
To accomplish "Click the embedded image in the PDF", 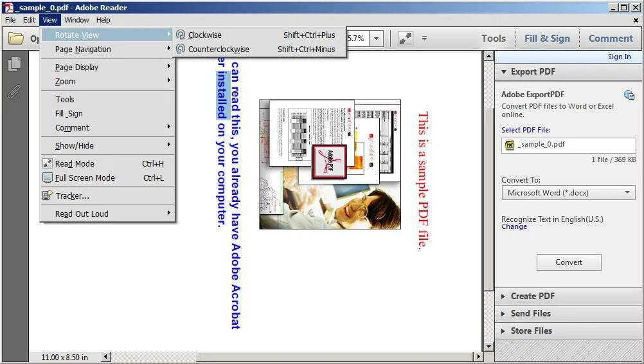I will [330, 164].
